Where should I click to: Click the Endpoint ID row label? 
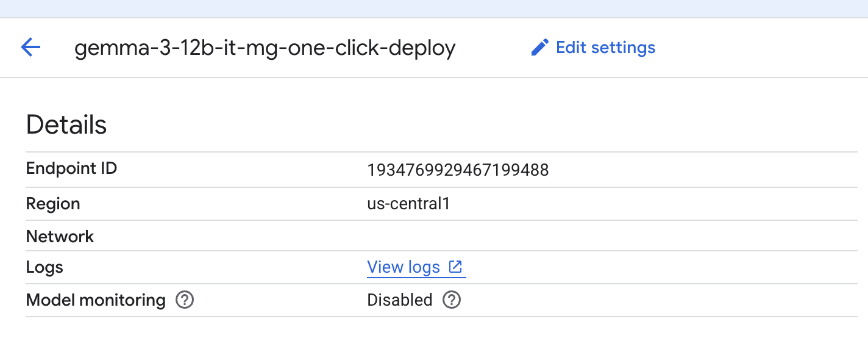[71, 168]
